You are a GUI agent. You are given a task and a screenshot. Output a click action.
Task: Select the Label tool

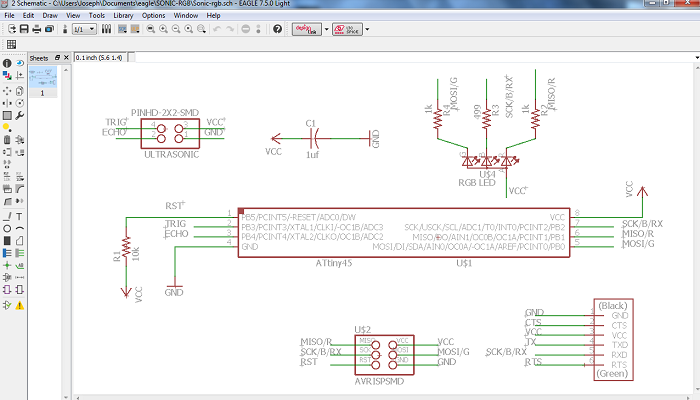point(20,265)
